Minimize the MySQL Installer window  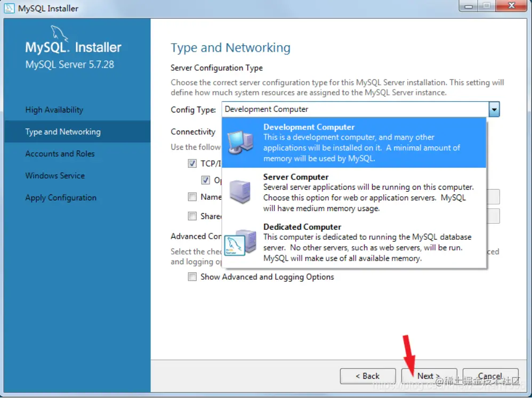[469, 6]
